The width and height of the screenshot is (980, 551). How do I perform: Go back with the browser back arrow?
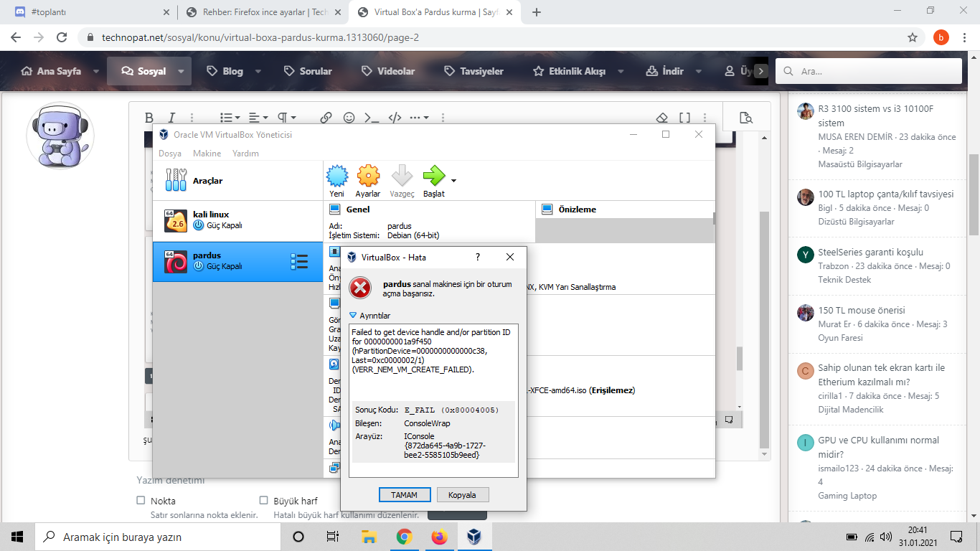point(16,37)
